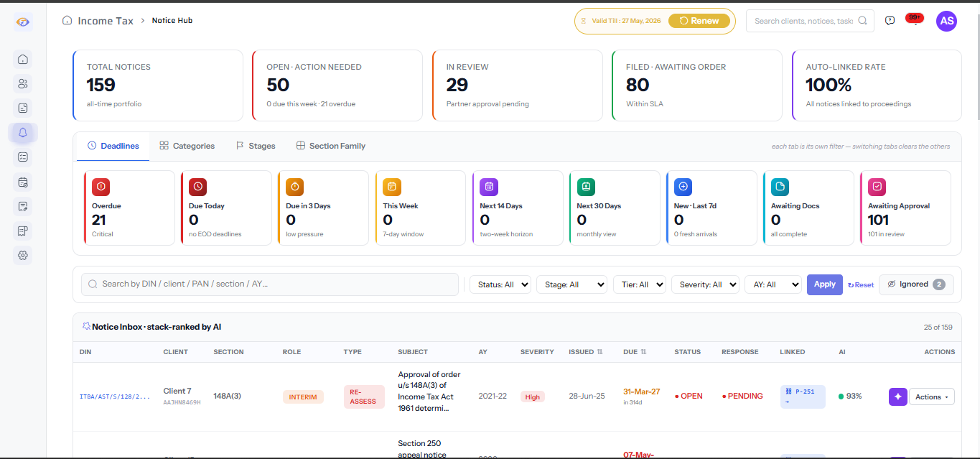
Task: Open the Actions dropdown for Client 7
Action: click(x=931, y=397)
